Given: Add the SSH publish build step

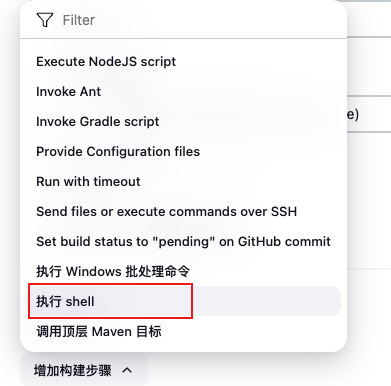Looking at the screenshot, I should tap(184, 212).
